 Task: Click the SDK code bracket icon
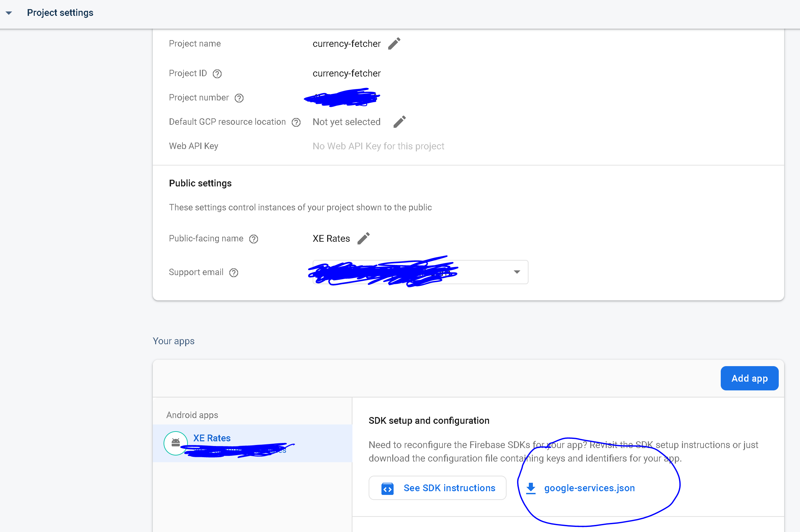[387, 489]
